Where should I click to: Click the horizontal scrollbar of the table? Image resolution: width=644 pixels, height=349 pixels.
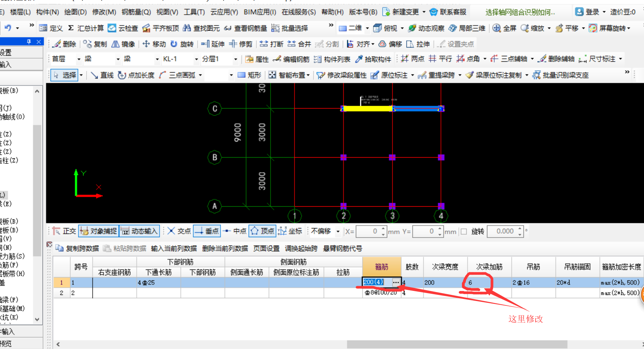457,344
